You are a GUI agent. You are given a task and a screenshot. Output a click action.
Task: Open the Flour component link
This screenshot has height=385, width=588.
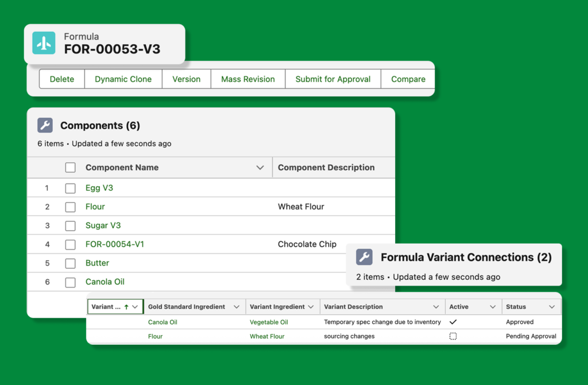click(95, 207)
